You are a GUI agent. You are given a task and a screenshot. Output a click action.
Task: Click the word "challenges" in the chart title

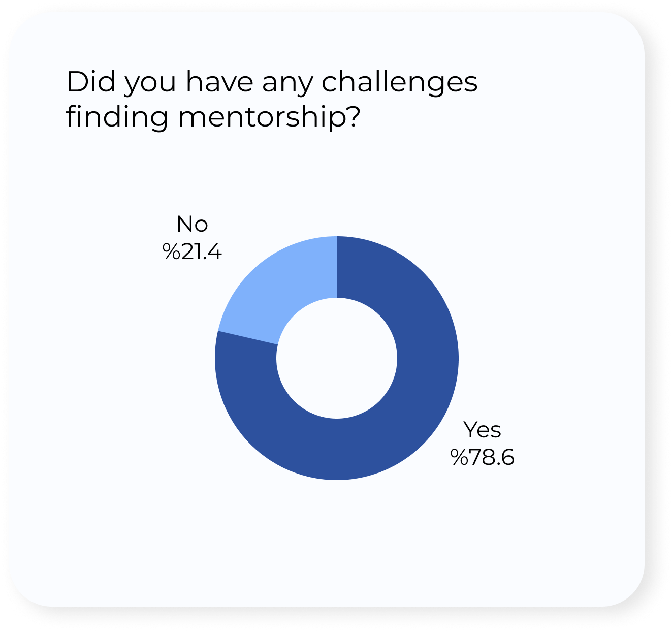tap(400, 82)
